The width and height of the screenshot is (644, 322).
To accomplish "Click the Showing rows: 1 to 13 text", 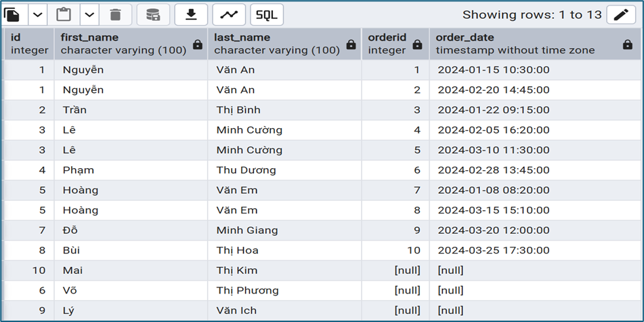I will 532,14.
